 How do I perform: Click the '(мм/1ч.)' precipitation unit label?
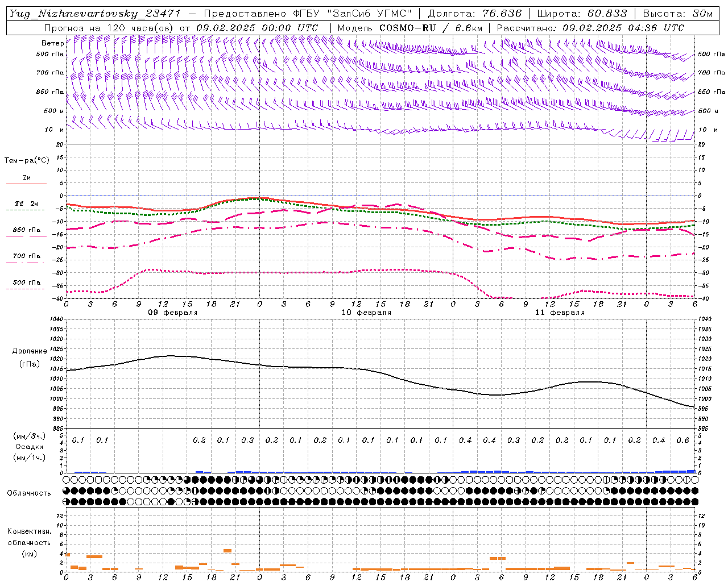point(30,458)
